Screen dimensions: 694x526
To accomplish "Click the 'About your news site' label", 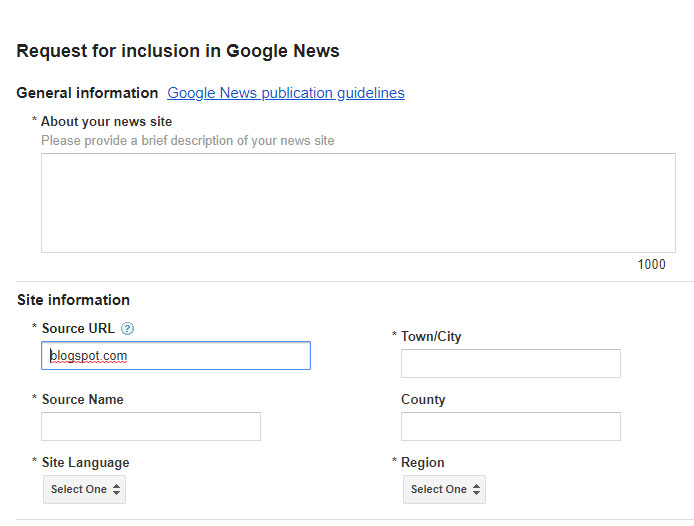I will pos(106,121).
